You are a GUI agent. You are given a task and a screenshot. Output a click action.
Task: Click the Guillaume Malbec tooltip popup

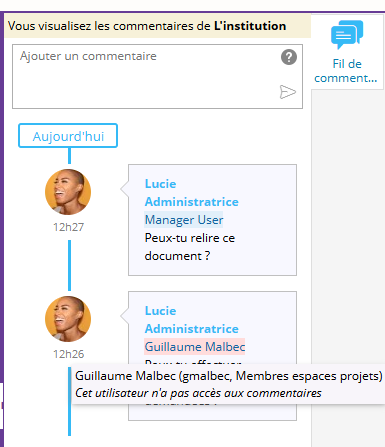(229, 384)
